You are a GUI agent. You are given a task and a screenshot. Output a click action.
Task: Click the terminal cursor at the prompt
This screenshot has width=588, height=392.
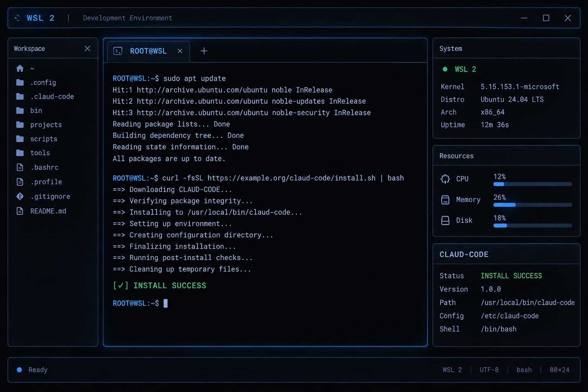[165, 303]
